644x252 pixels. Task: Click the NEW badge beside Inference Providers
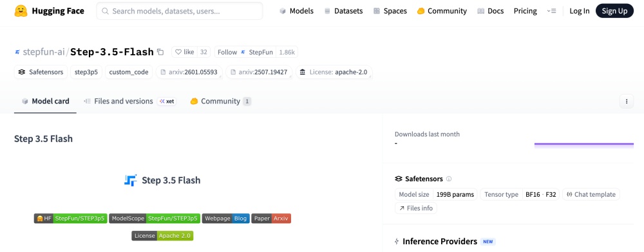[488, 241]
